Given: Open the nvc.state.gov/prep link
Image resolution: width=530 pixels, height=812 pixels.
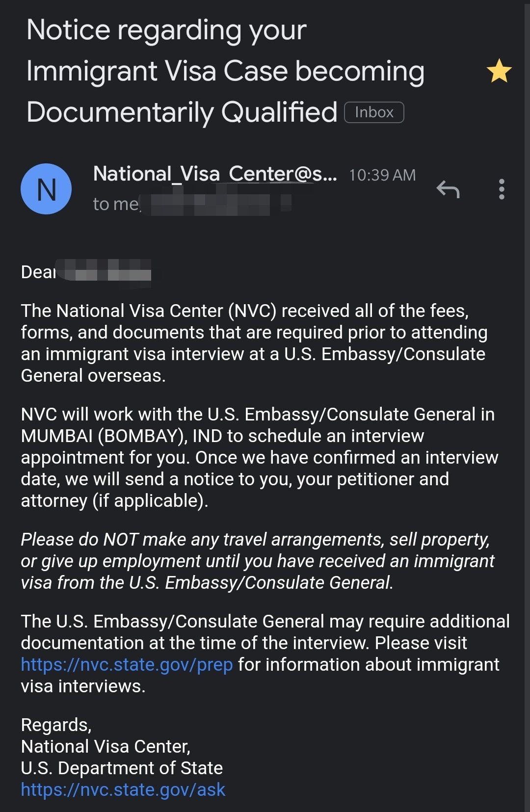Looking at the screenshot, I should [127, 664].
